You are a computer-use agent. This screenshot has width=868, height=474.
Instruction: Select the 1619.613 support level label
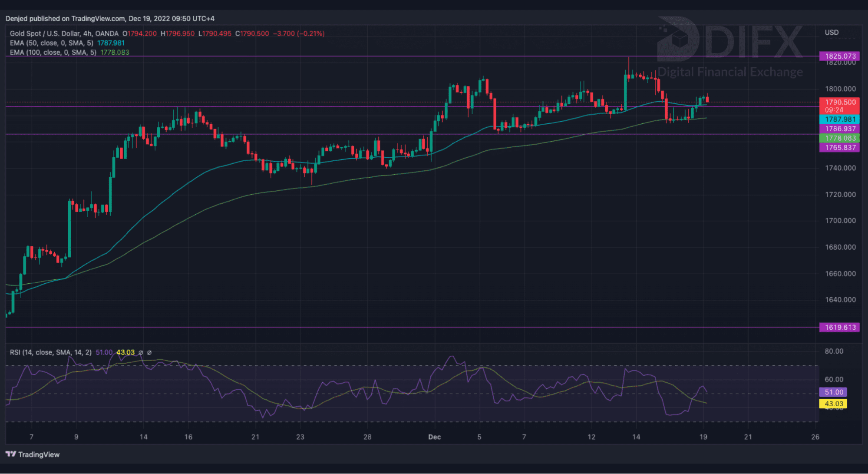tap(840, 327)
